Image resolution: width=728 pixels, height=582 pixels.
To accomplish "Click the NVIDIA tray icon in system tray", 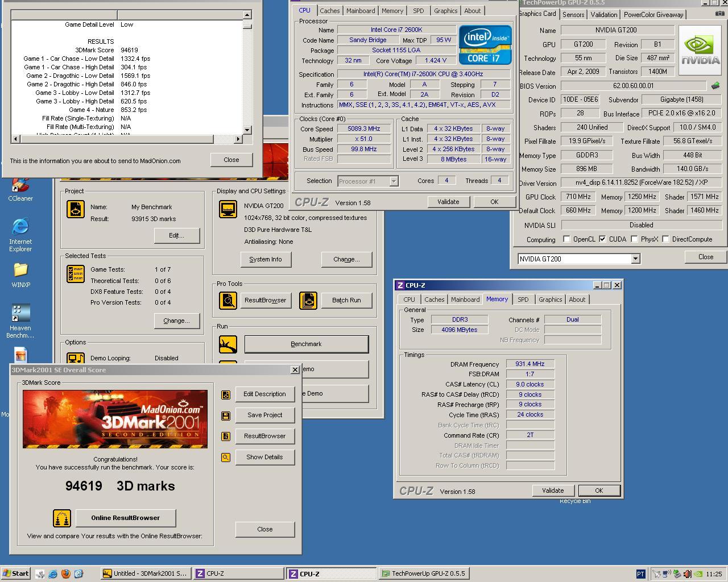I will 698,573.
